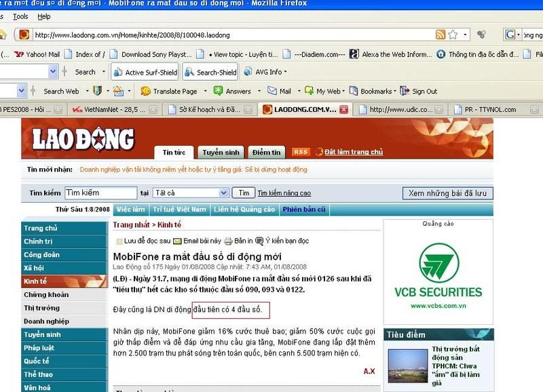543x392 pixels.
Task: Click Active Surf-Shield in the AVG toolbar
Action: [145, 72]
